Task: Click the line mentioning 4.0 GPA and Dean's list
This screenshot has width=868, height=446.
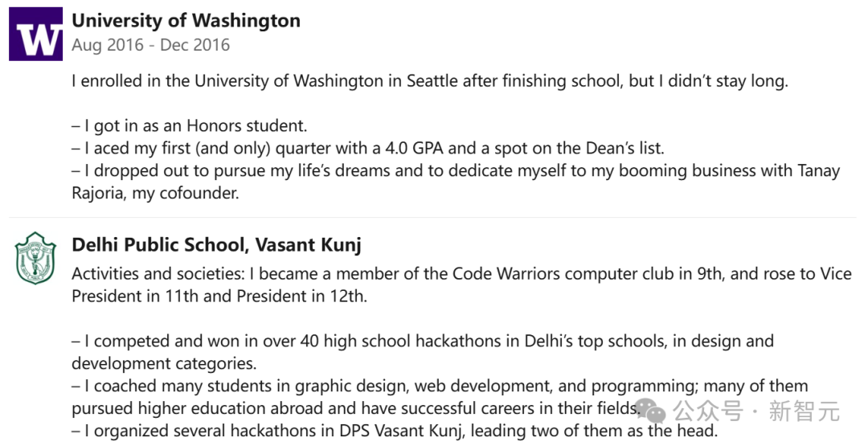Action: (x=368, y=149)
